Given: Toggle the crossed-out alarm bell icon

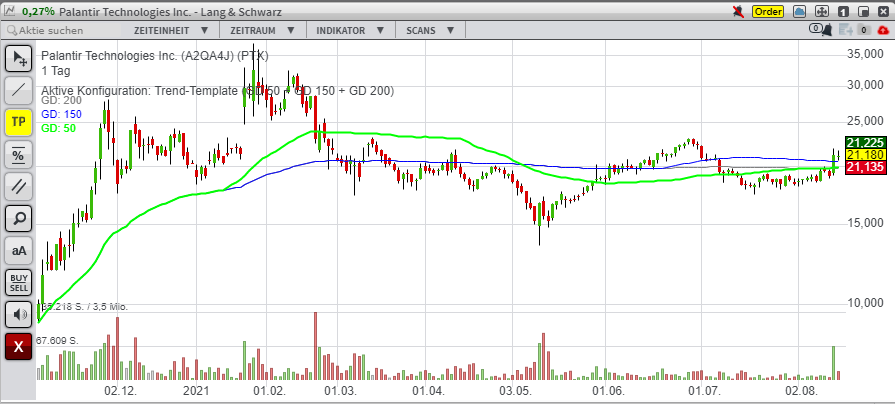Looking at the screenshot, I should (x=739, y=11).
